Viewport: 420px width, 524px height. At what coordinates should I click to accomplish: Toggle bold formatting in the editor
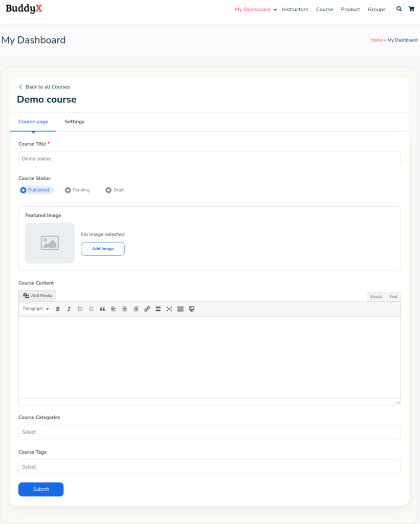[58, 309]
